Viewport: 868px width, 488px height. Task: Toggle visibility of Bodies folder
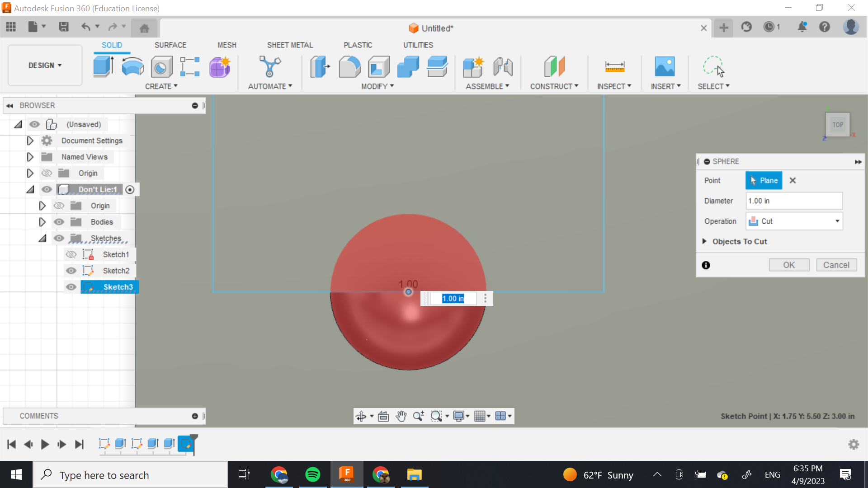tap(59, 222)
